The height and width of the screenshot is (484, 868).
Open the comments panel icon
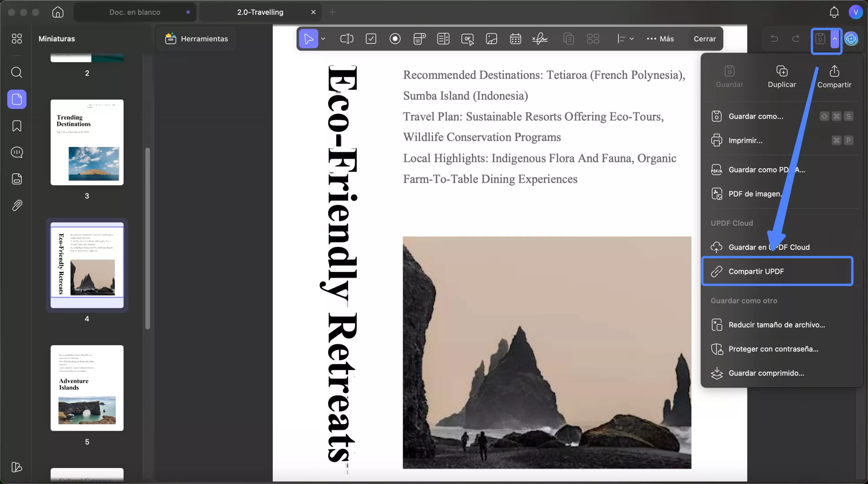pyautogui.click(x=17, y=152)
